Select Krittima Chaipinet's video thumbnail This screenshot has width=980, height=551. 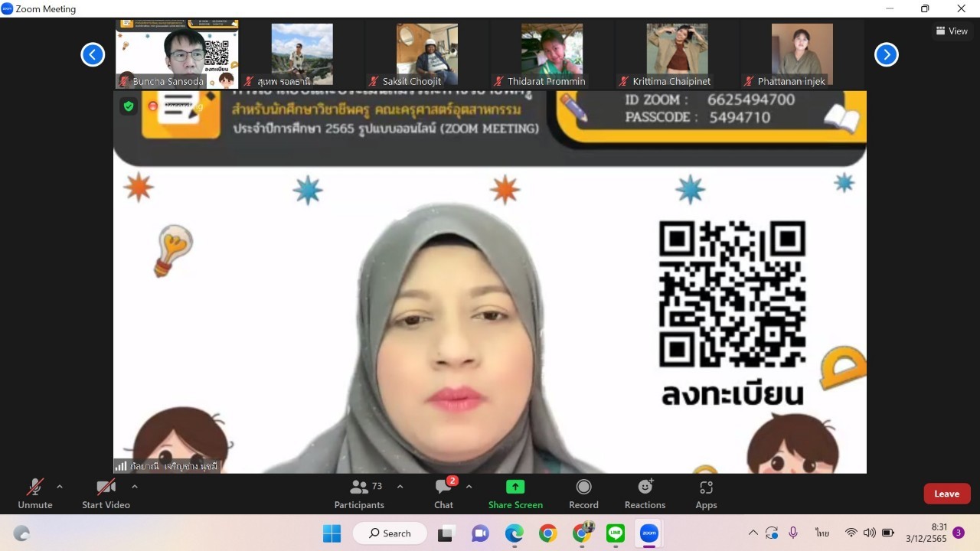coord(678,54)
